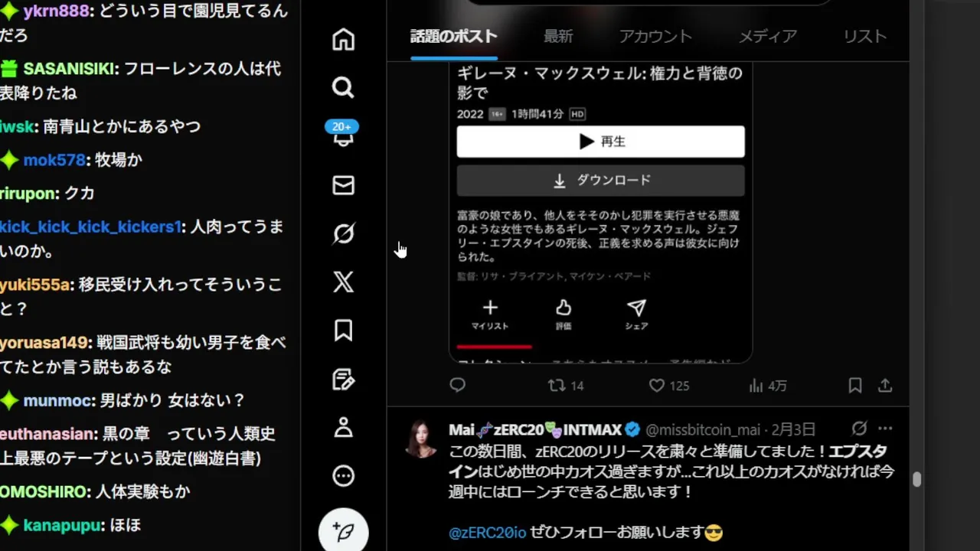
Task: Click chat username kick_kick_kick_kickers1
Action: pos(90,227)
